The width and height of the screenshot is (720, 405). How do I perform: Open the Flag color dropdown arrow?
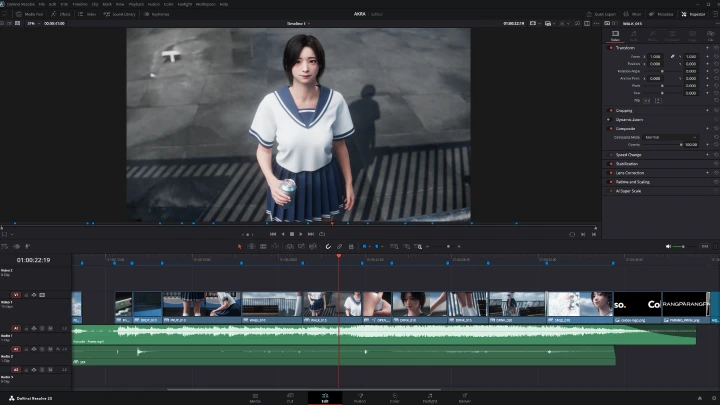370,247
